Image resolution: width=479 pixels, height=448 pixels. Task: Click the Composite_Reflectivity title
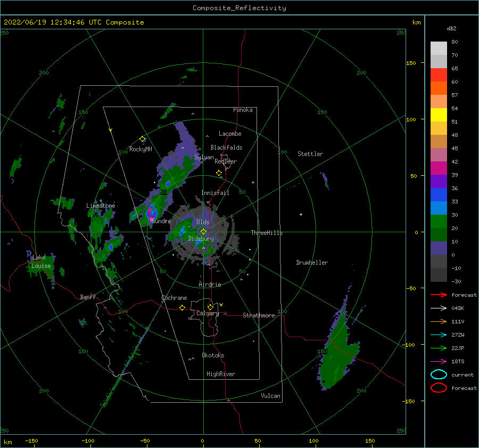click(240, 8)
